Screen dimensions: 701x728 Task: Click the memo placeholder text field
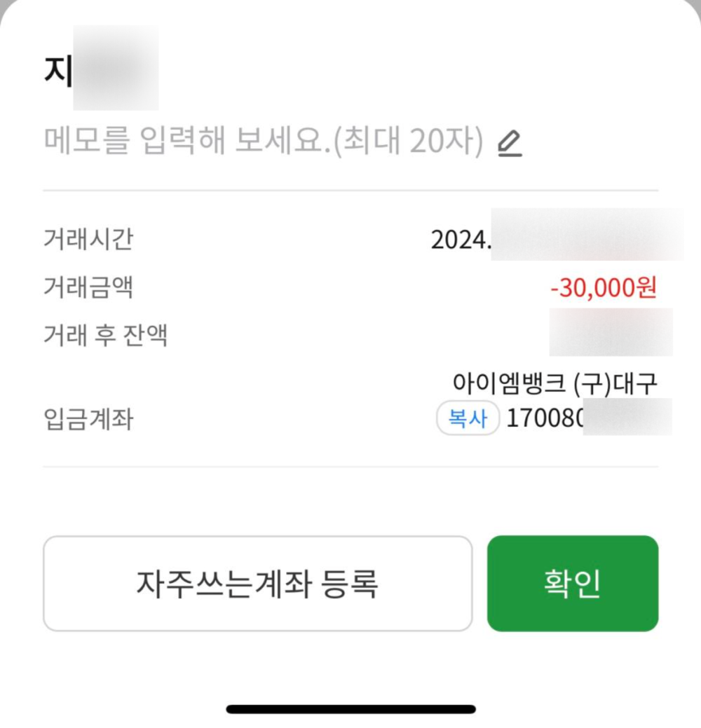point(263,142)
